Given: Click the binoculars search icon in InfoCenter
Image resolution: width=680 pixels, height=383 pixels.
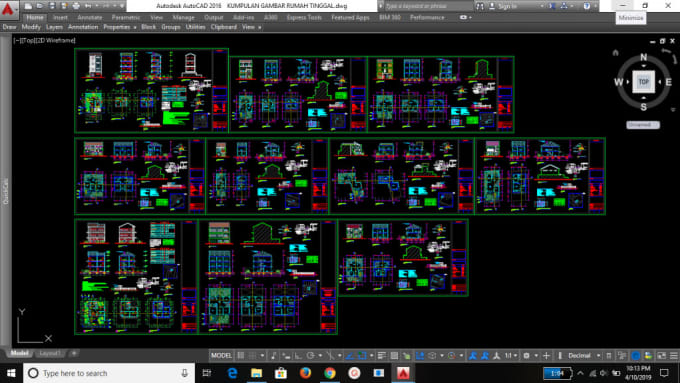Looking at the screenshot, I should (x=480, y=6).
